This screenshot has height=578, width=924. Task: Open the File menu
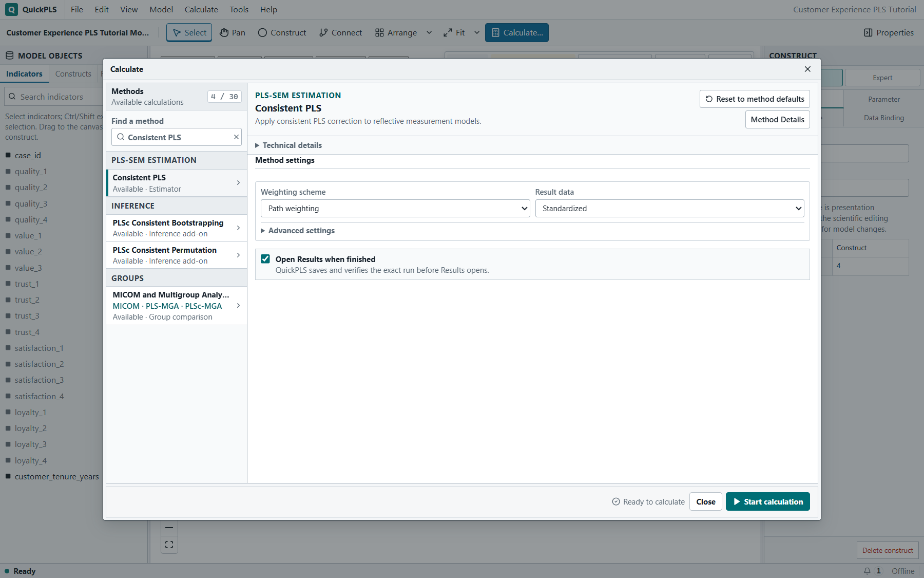77,9
